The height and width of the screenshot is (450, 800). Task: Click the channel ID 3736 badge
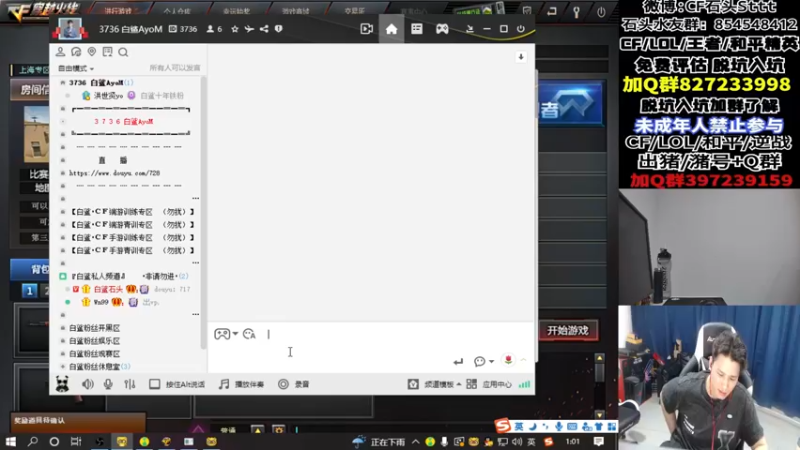[x=183, y=29]
